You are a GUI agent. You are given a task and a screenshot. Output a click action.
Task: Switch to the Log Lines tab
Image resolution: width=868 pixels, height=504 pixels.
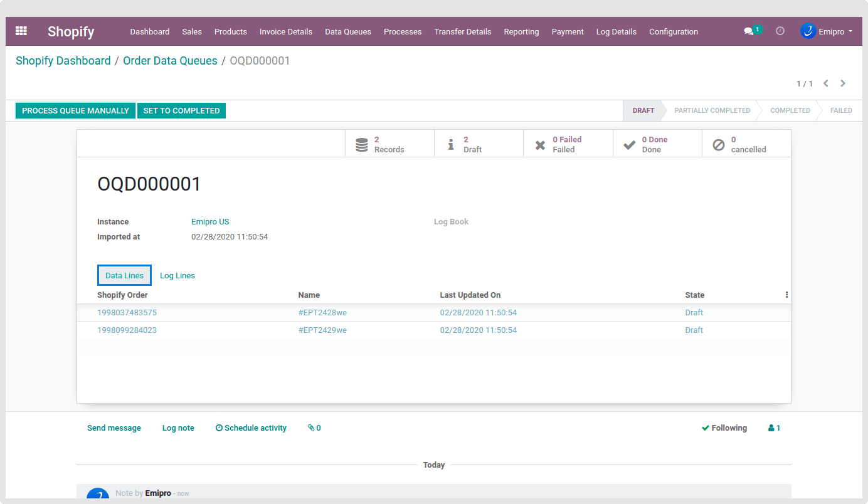177,276
